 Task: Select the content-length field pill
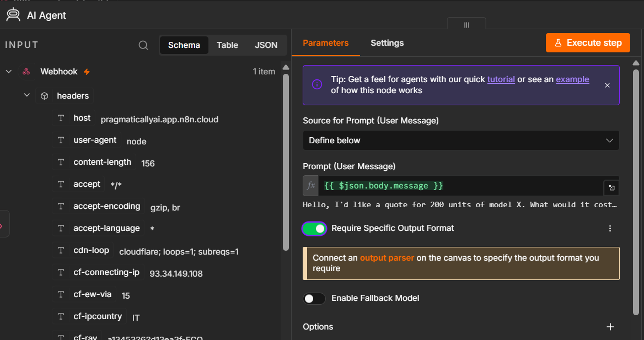pos(94,162)
